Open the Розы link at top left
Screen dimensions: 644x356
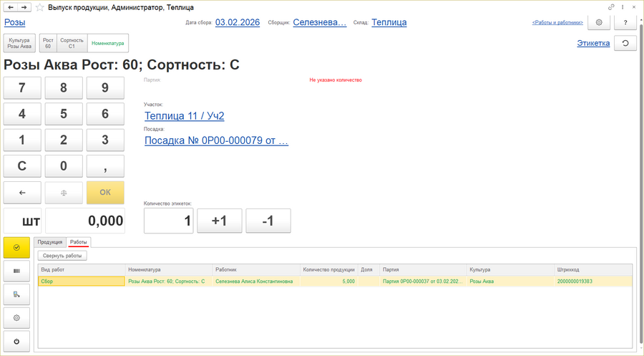click(15, 22)
